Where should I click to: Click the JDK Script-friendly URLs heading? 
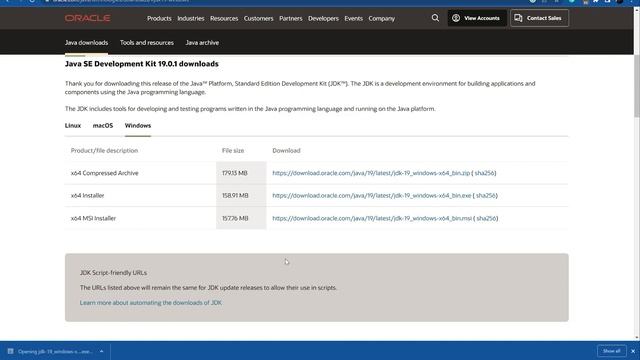pos(113,273)
